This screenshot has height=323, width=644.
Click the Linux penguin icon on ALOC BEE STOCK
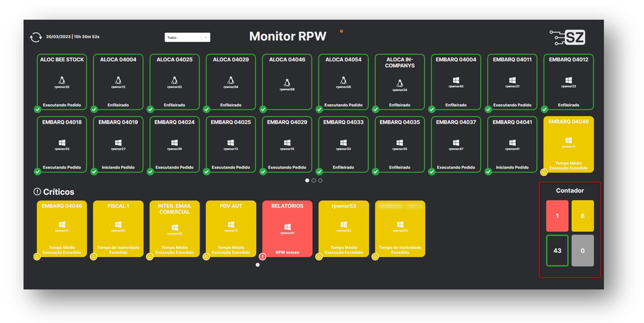(x=62, y=81)
